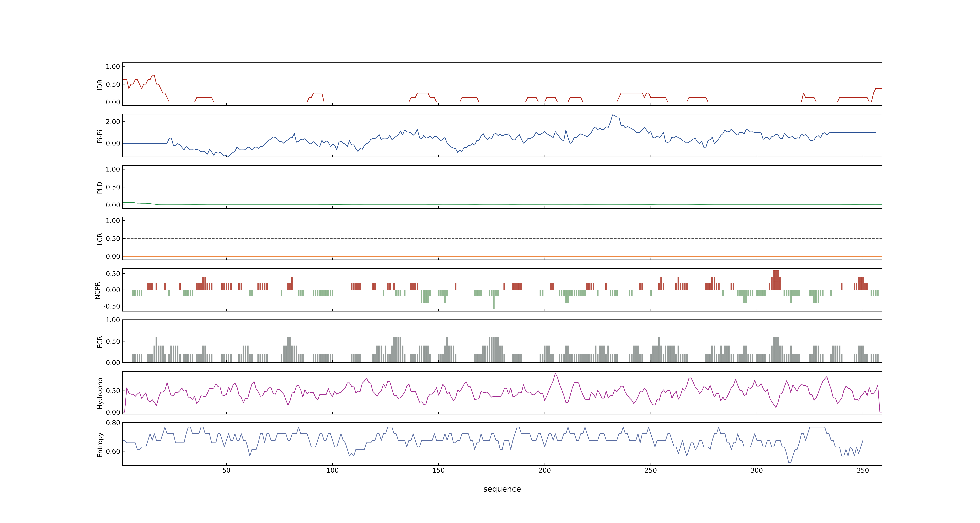Click x-axis tick label 350
Screen dimensions: 980x523
[x=863, y=470]
